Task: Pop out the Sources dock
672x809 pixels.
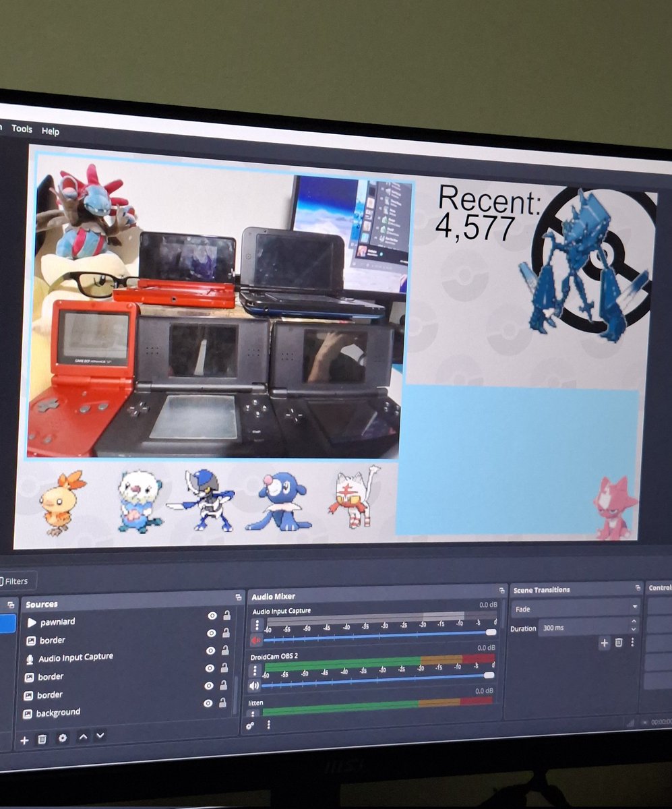Action: point(239,597)
